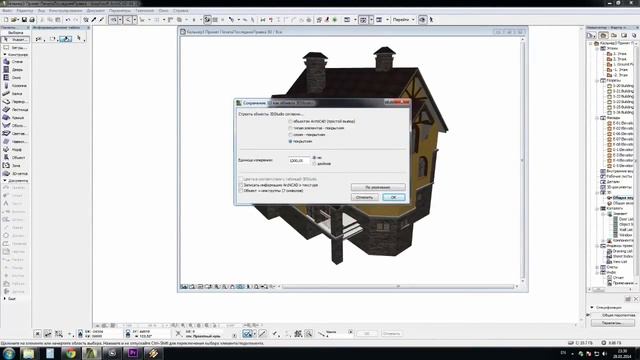Image resolution: width=640 pixels, height=360 pixels.
Task: Select the 3D Mesh (3D-сетка) tool
Action: [x=15, y=173]
